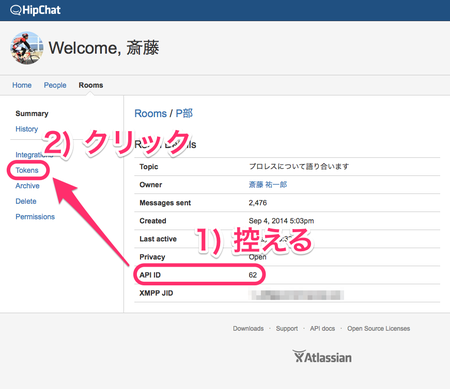Screen dimensions: 450x389
Task: Click the Atlassian logo in footer
Action: [x=322, y=357]
